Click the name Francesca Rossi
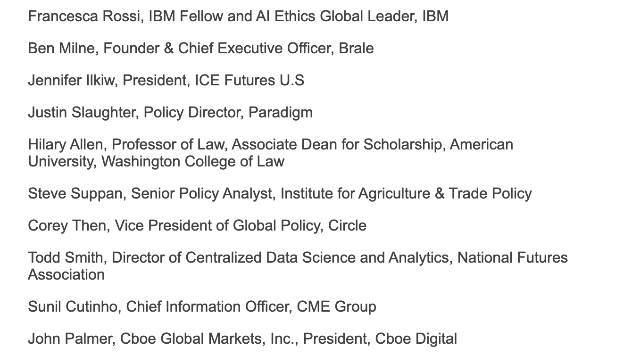 [x=85, y=17]
